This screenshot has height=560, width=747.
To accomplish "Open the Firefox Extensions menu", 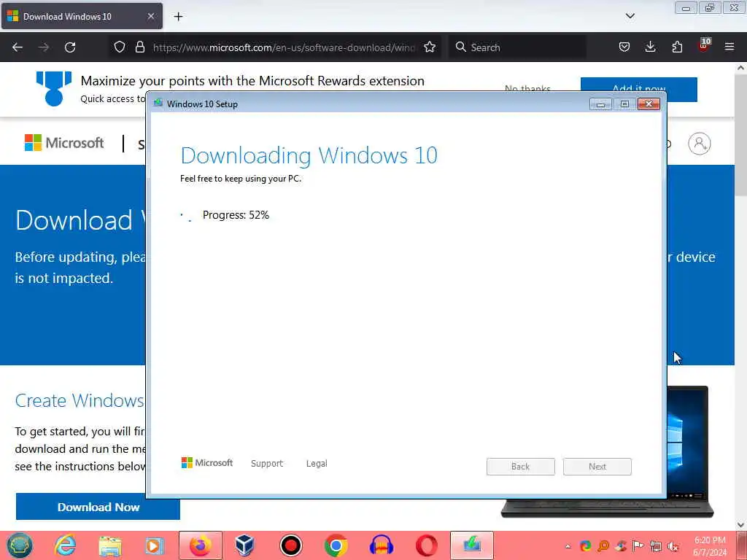I will pyautogui.click(x=677, y=47).
